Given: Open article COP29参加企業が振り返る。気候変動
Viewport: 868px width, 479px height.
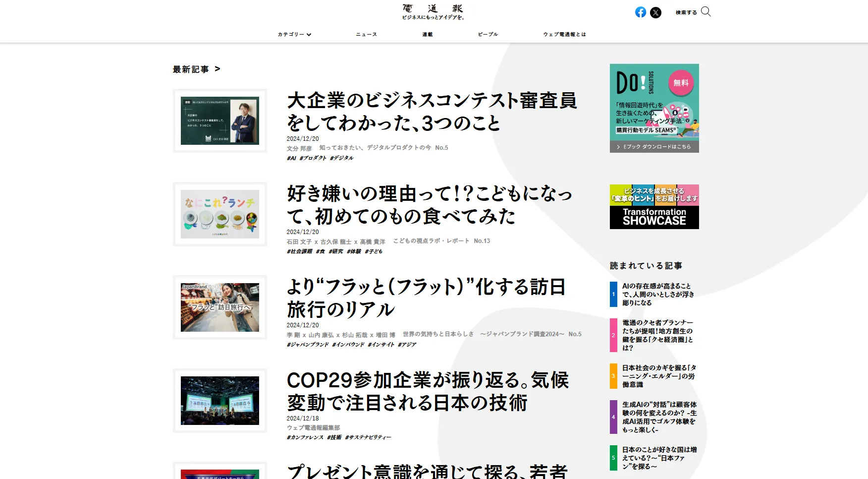Looking at the screenshot, I should (428, 391).
